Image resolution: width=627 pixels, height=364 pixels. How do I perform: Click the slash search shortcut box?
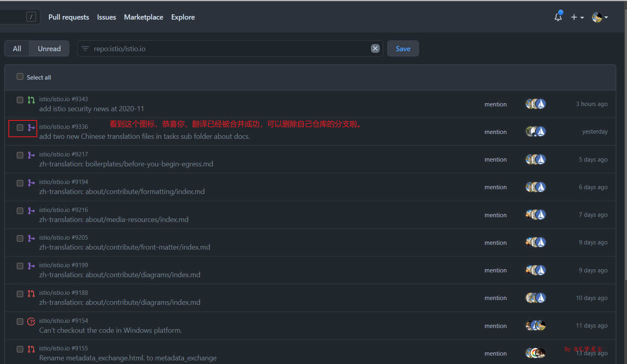pyautogui.click(x=31, y=17)
